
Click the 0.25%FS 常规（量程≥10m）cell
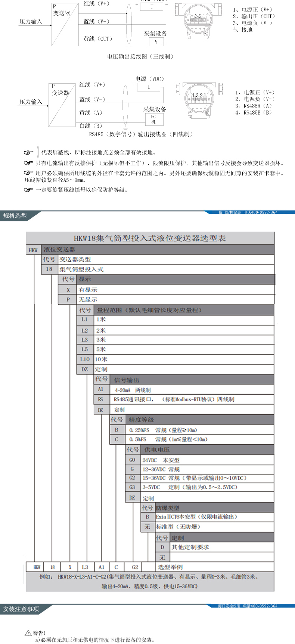click(200, 430)
